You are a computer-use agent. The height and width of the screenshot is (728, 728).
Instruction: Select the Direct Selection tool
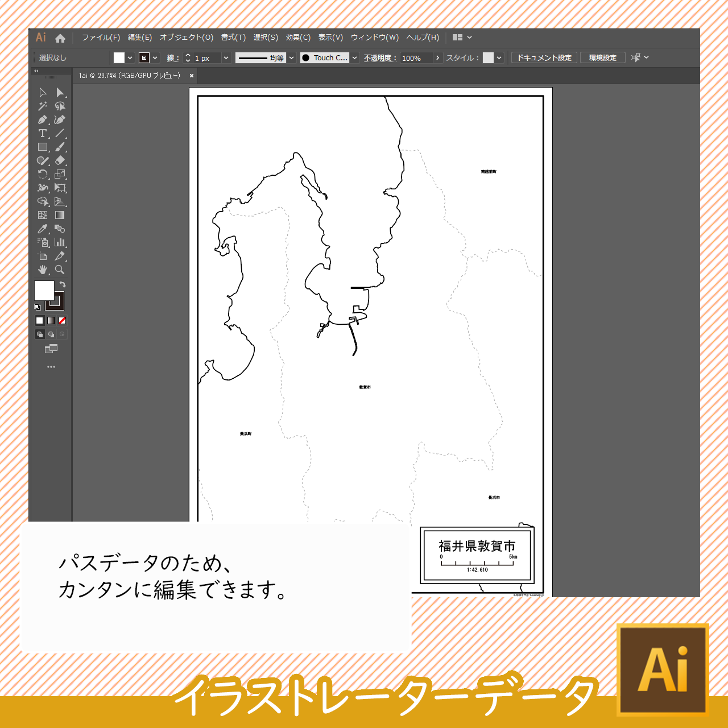pyautogui.click(x=60, y=93)
